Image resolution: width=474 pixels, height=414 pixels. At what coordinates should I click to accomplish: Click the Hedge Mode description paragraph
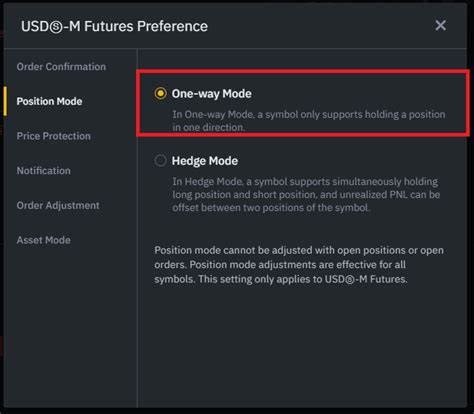tap(306, 195)
